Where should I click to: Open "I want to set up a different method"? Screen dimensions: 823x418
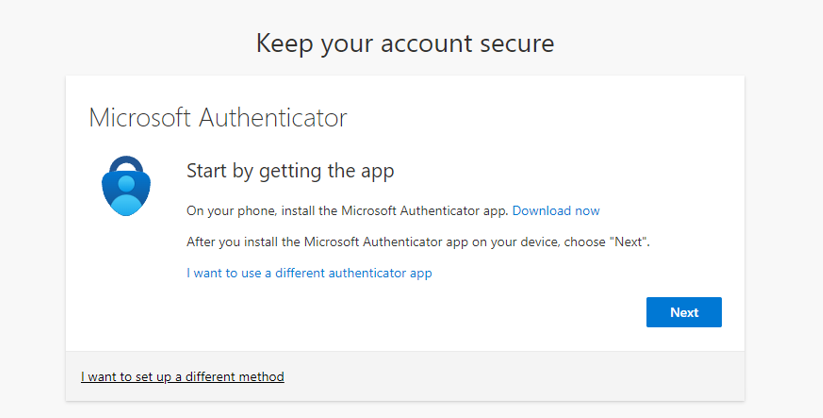[182, 377]
